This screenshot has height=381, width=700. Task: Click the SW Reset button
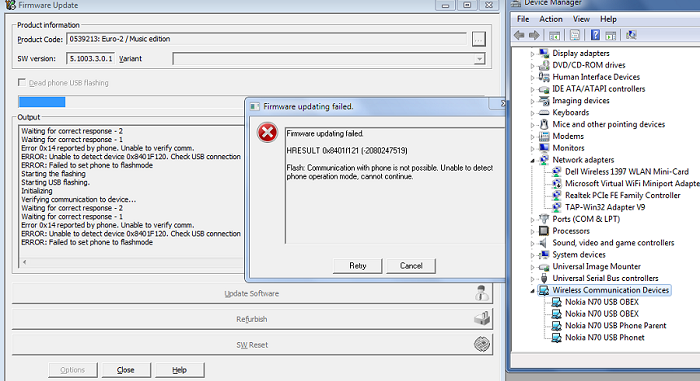pyautogui.click(x=252, y=344)
